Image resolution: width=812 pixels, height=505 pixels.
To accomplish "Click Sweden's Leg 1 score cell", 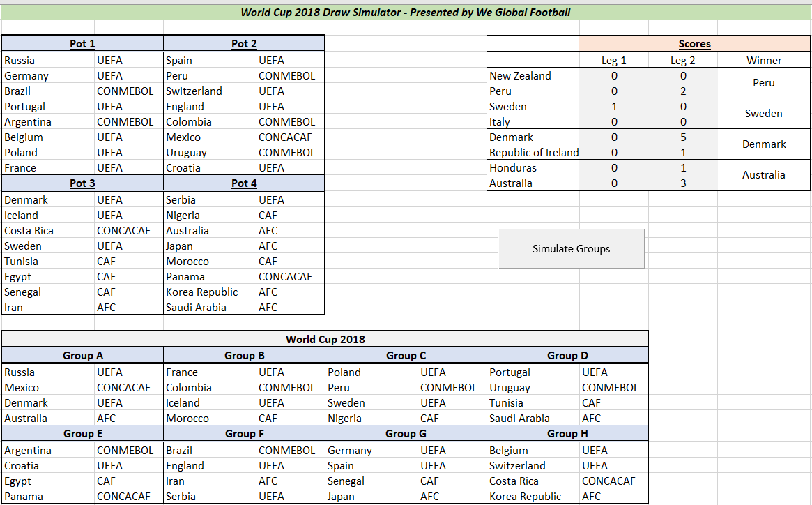I will tap(613, 107).
